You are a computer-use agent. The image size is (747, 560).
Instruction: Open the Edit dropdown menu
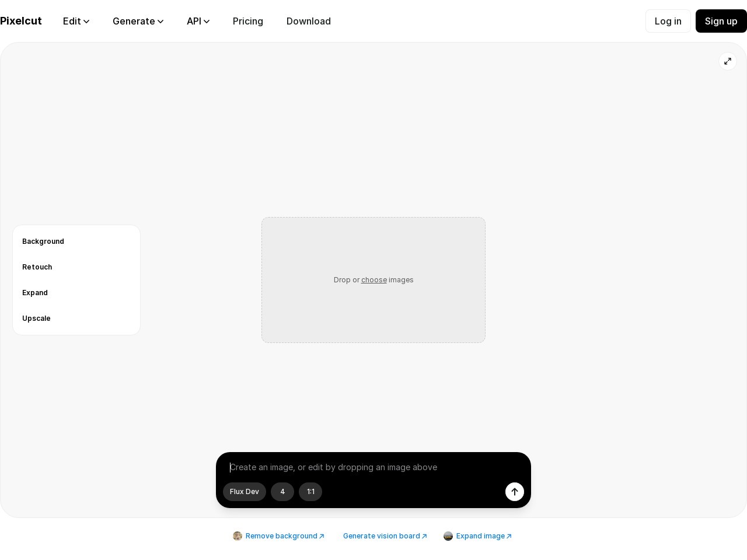point(76,21)
